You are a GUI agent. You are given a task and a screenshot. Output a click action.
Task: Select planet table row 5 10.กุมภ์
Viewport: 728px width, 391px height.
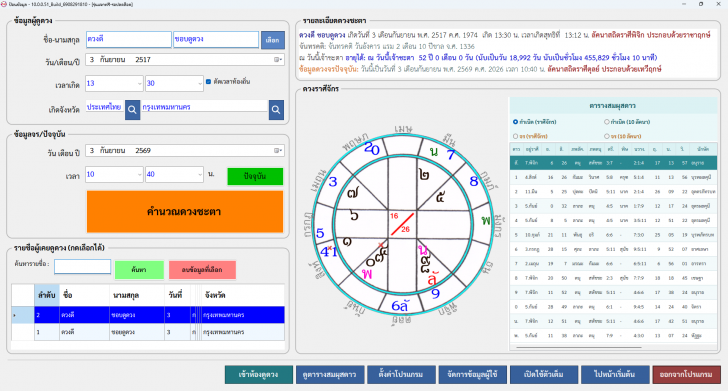click(x=613, y=235)
